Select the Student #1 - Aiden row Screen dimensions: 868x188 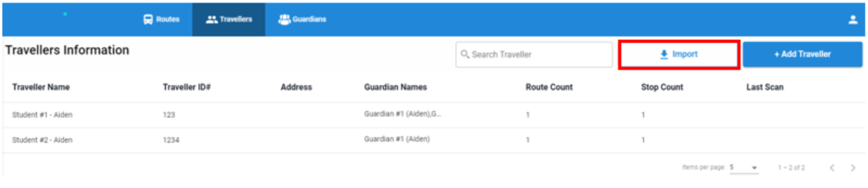[433, 115]
